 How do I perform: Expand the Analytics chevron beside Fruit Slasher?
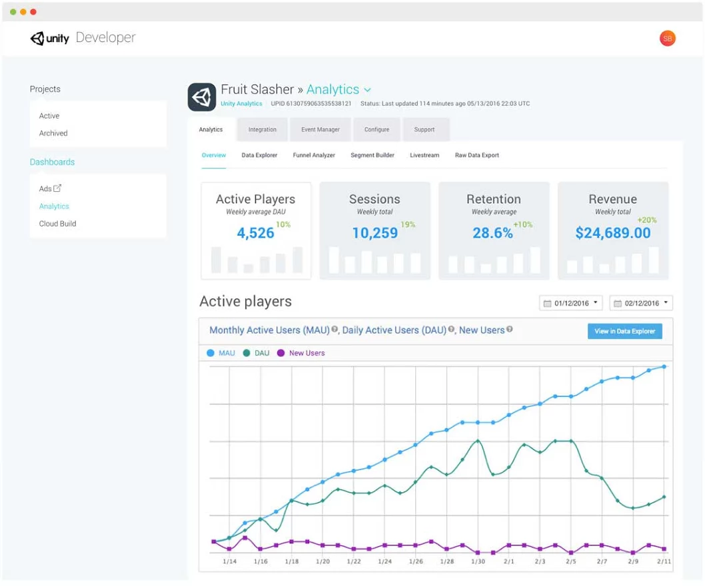click(368, 89)
